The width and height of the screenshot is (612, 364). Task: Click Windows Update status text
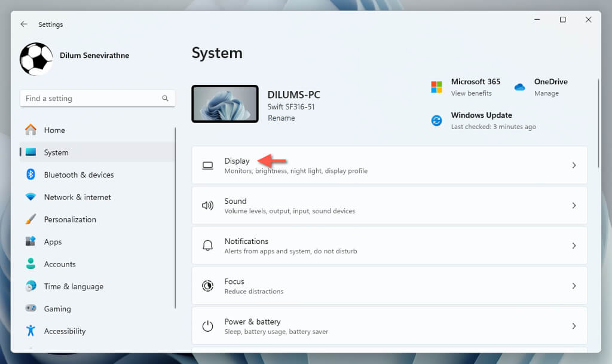(x=493, y=126)
